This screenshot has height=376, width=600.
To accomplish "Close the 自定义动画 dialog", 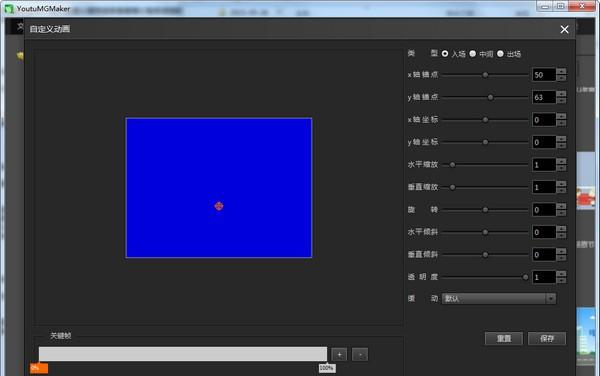I will coord(564,29).
